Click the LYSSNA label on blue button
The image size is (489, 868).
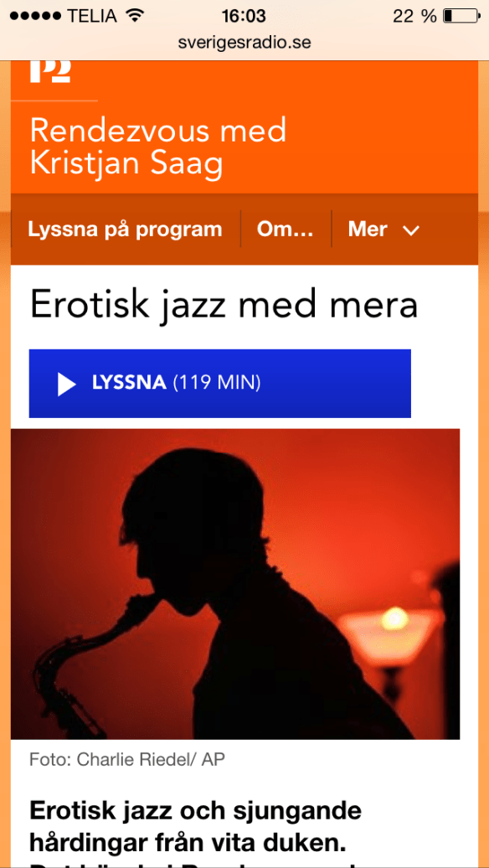(x=130, y=383)
